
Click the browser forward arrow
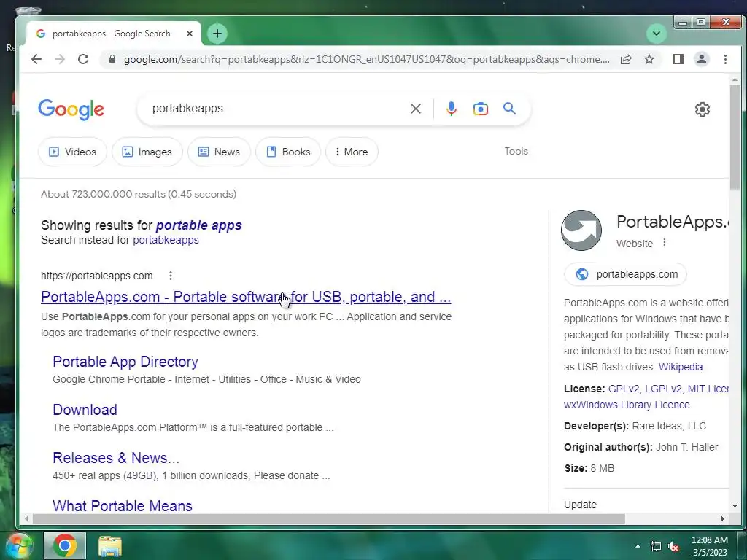click(x=60, y=59)
